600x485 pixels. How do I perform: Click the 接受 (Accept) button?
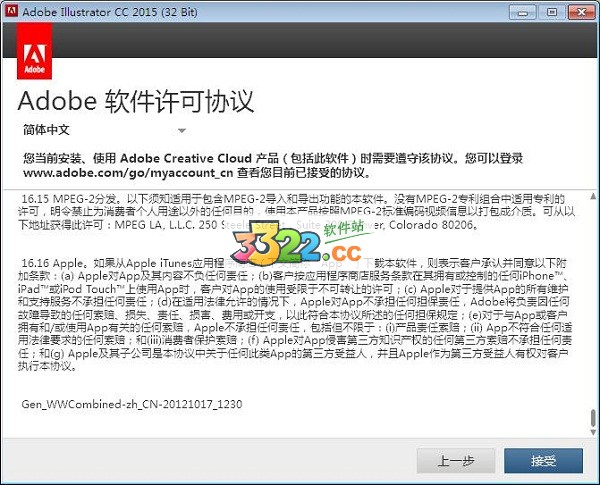click(543, 461)
